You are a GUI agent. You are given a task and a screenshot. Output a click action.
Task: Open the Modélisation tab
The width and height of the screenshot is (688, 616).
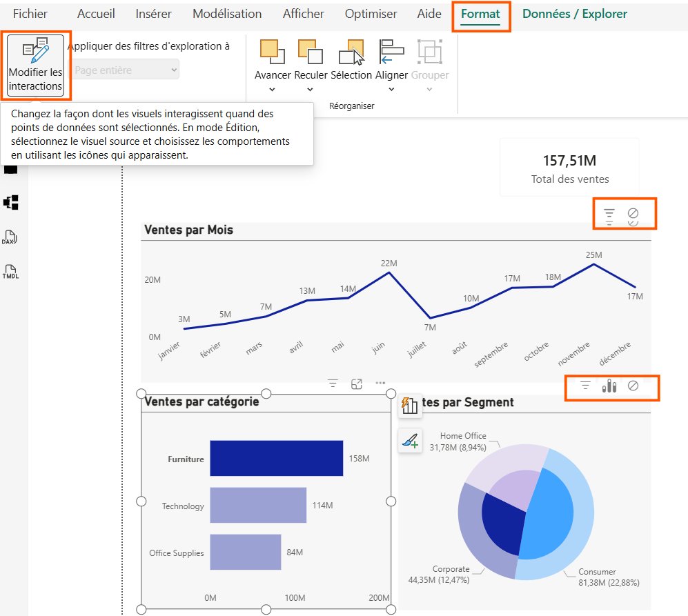pyautogui.click(x=227, y=14)
